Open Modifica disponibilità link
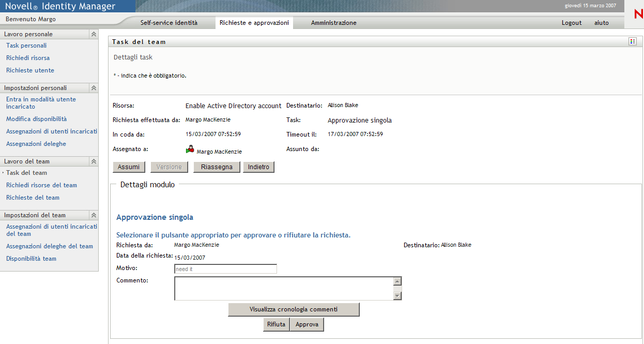This screenshot has width=644, height=344. 36,119
